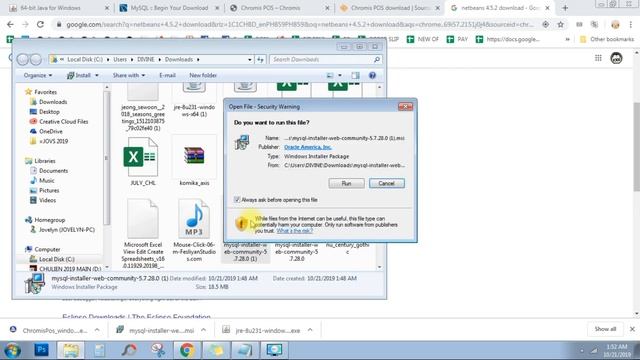Click Run in the Security Warning dialog
This screenshot has width=640, height=360.
pos(346,183)
